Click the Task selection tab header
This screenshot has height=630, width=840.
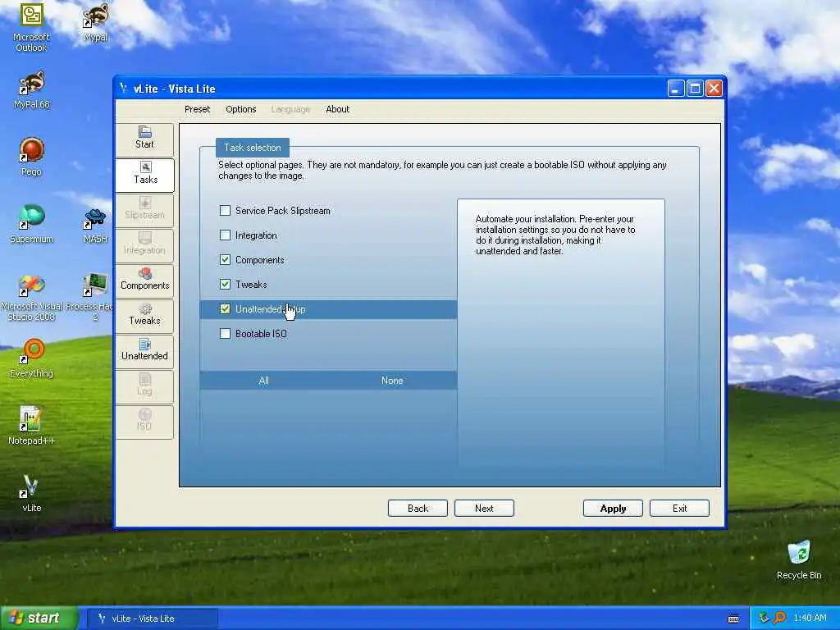pos(253,148)
